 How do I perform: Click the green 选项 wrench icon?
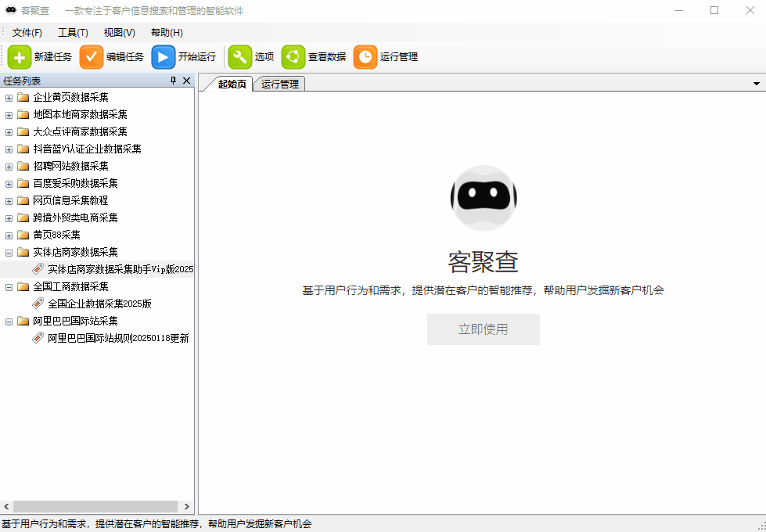240,57
